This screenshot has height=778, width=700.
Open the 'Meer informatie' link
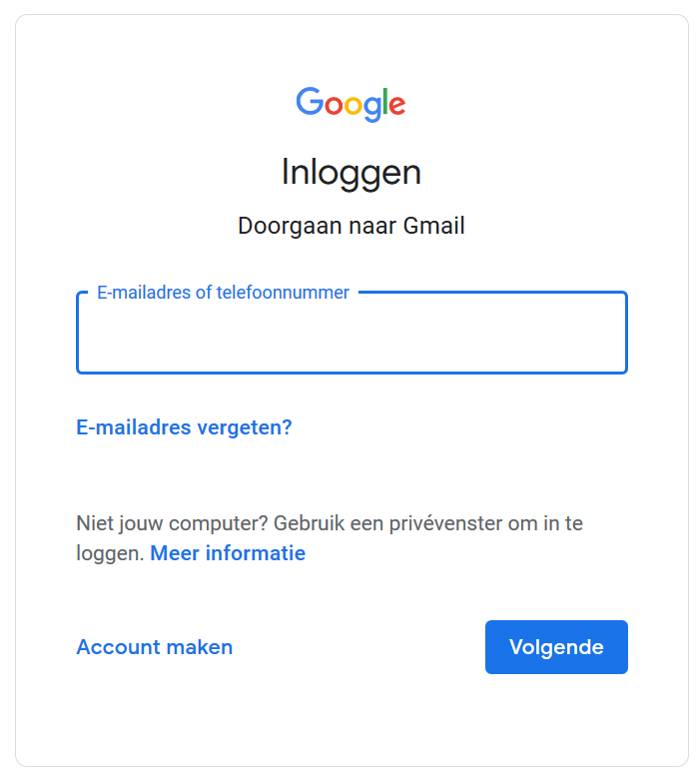coord(228,553)
